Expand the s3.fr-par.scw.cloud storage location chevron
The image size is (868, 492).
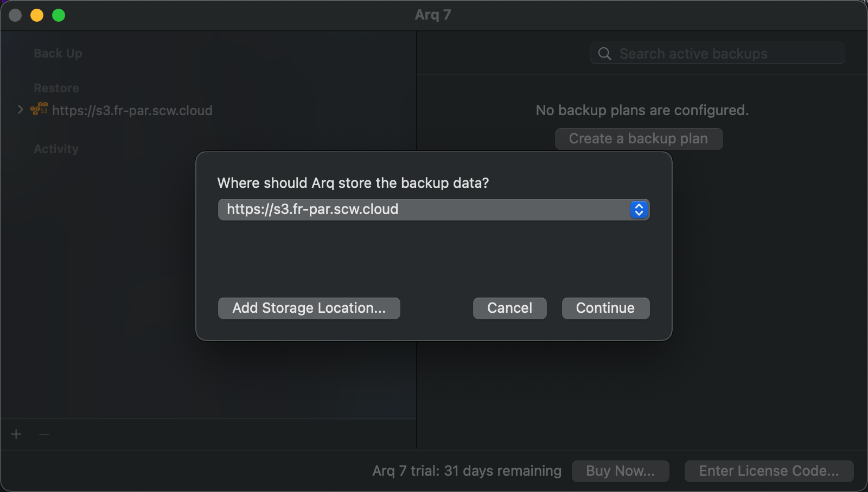coord(21,110)
